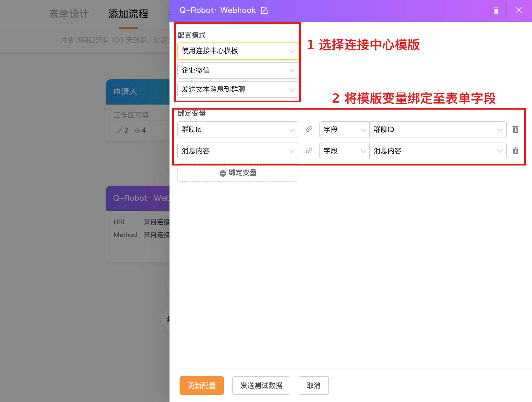The width and height of the screenshot is (532, 402).
Task: Open the 消息内容 variable dropdown on the left
Action: point(238,151)
